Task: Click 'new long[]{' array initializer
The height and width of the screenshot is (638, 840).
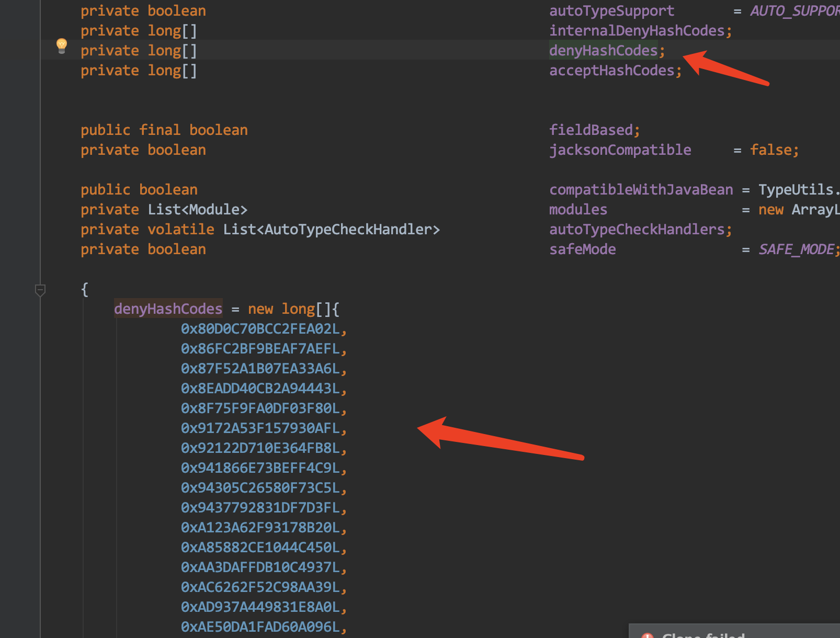Action: [293, 309]
